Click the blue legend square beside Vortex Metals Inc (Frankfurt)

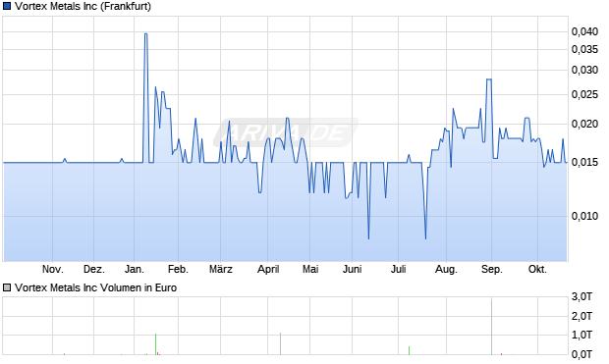pos(7,6)
